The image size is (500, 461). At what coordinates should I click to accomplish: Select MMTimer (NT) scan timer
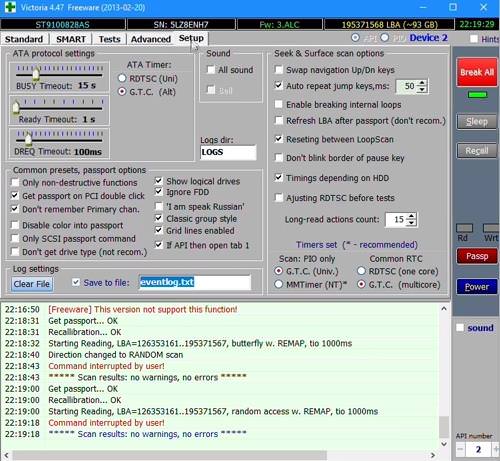[278, 284]
